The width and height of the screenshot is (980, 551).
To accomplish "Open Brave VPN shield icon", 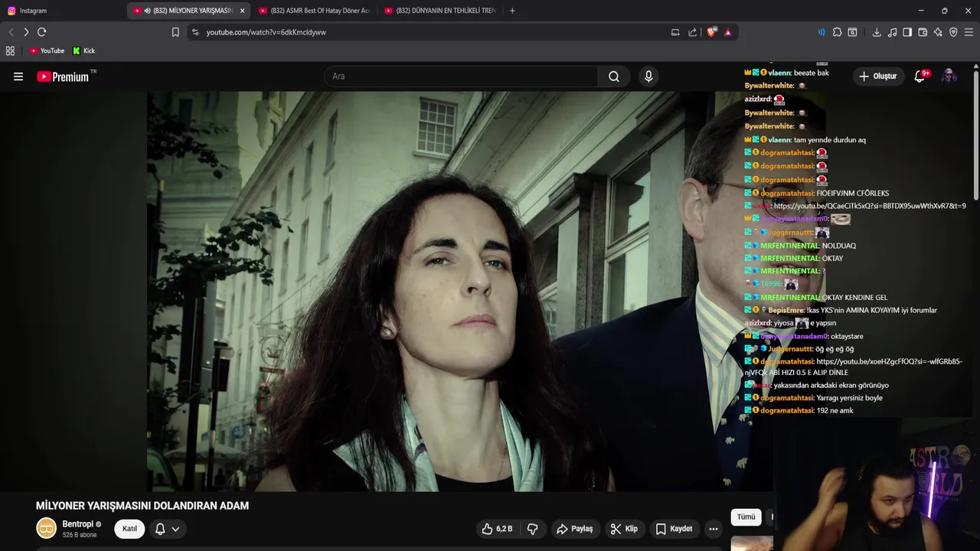I will pyautogui.click(x=953, y=32).
